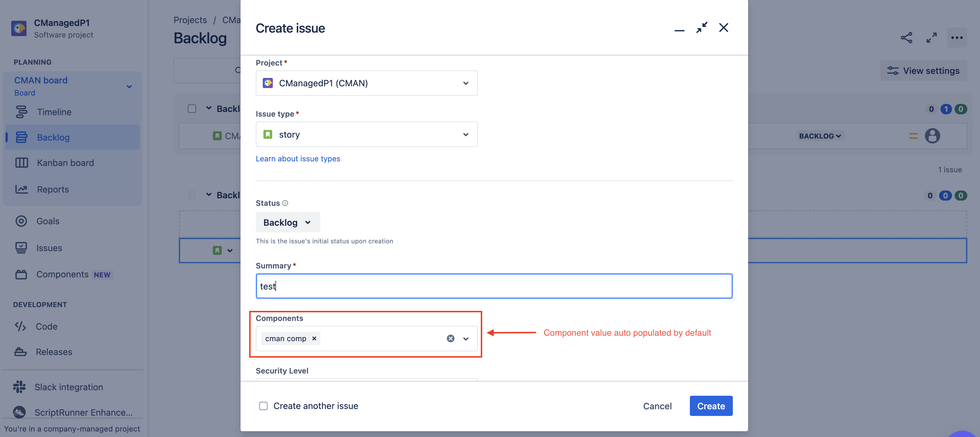Click into the Summary text field
The height and width of the screenshot is (437, 980).
(494, 286)
